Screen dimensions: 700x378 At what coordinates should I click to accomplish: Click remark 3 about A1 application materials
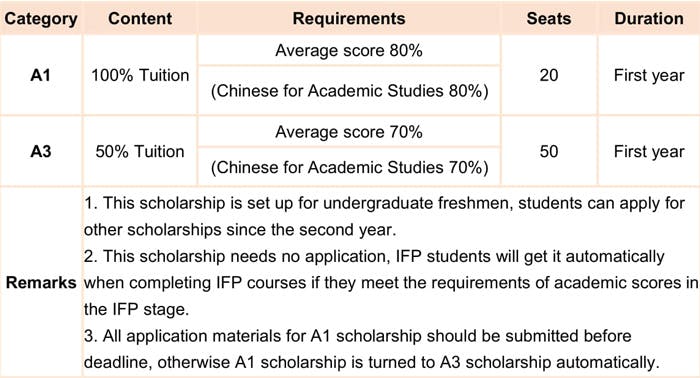371,349
